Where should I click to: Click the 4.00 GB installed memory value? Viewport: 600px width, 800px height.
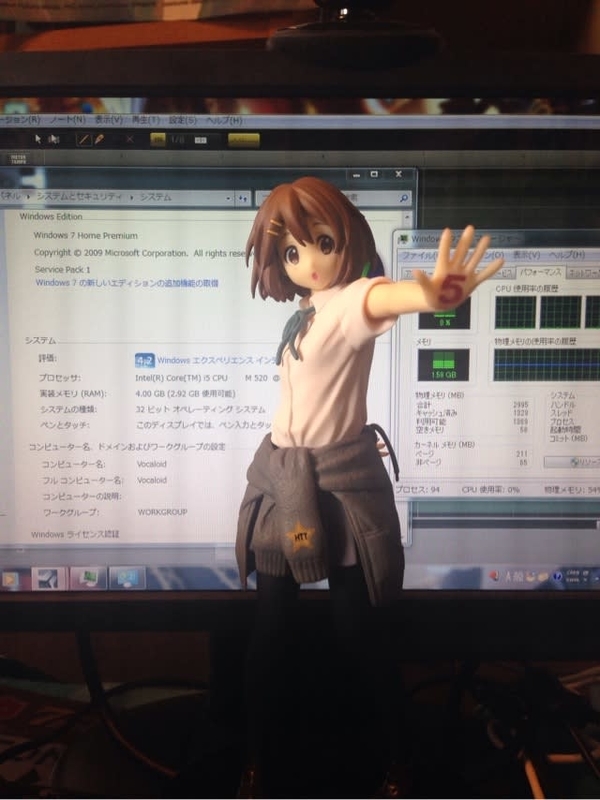pos(185,393)
